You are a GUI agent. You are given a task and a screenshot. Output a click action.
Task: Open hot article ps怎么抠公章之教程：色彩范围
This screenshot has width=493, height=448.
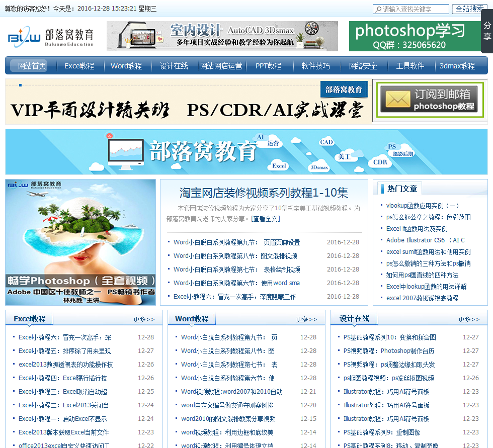[x=428, y=217]
